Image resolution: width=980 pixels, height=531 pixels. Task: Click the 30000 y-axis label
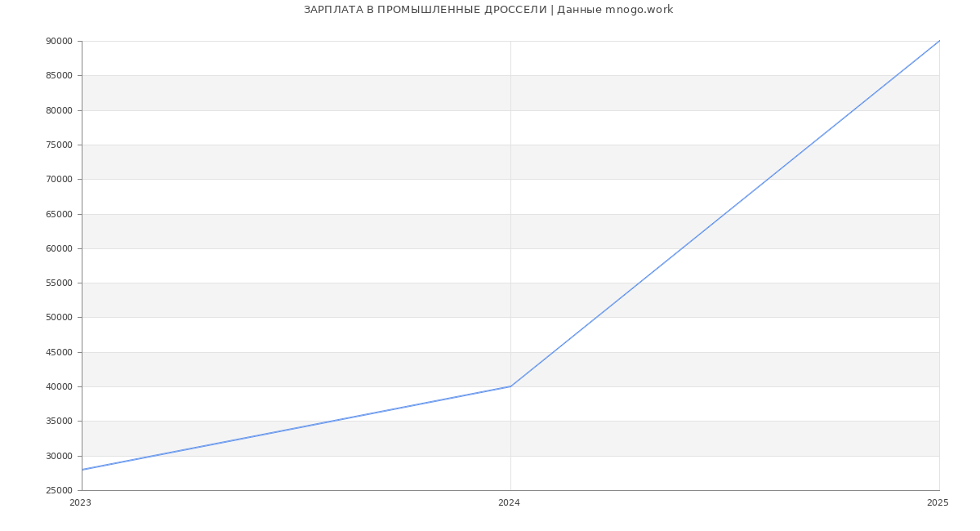pyautogui.click(x=59, y=456)
